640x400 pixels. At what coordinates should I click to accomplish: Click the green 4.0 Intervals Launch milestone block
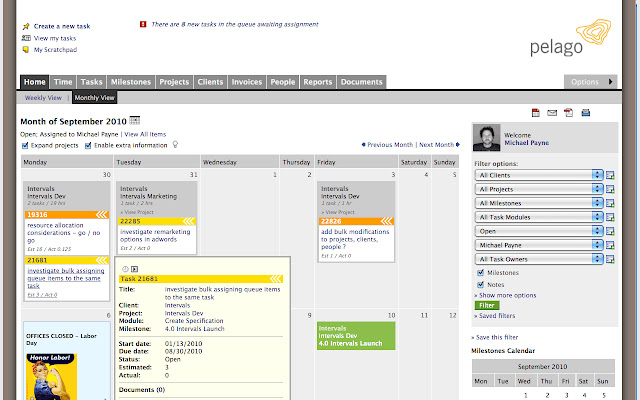pos(355,335)
